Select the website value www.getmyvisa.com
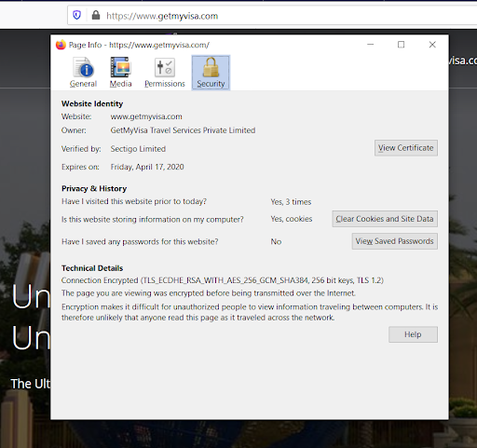This screenshot has height=448, width=477. click(x=146, y=116)
